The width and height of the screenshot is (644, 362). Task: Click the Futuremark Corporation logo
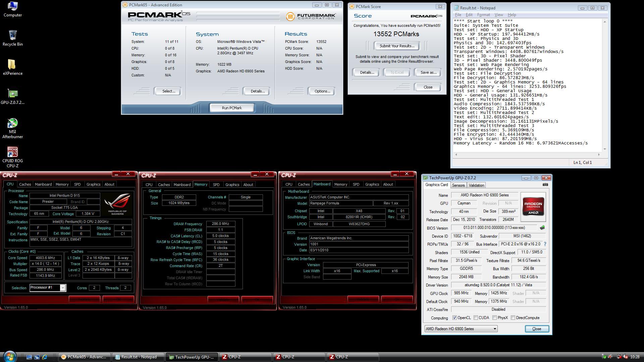[x=311, y=16]
